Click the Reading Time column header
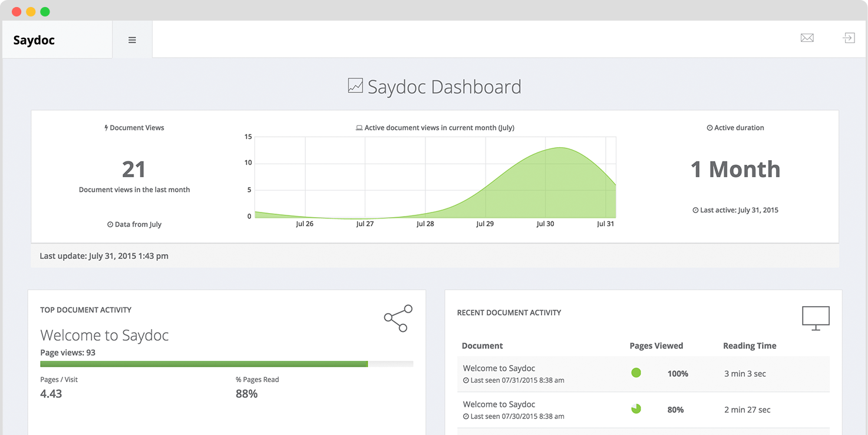This screenshot has height=435, width=868. (750, 346)
